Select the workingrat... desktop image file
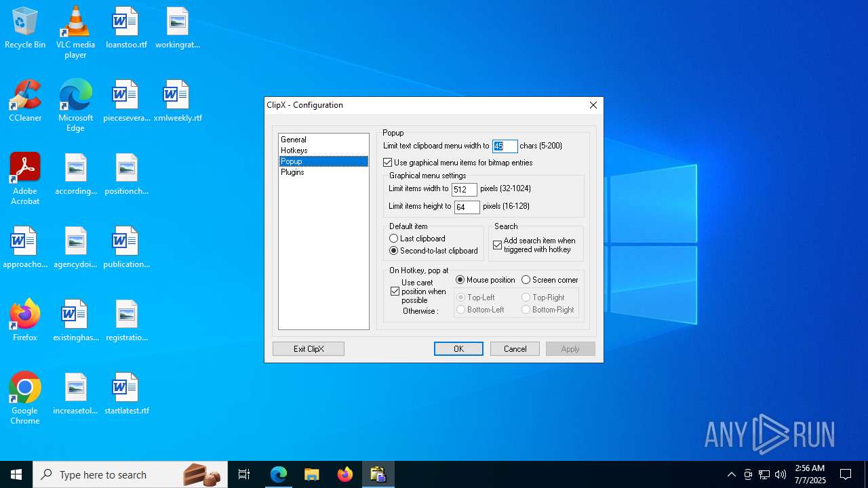The height and width of the screenshot is (488, 868). click(x=178, y=28)
